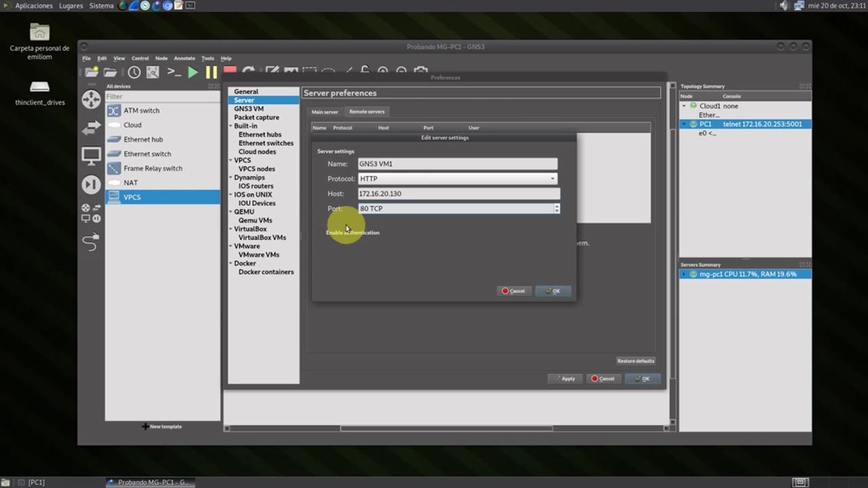Select the add a link cable icon

pos(91,241)
